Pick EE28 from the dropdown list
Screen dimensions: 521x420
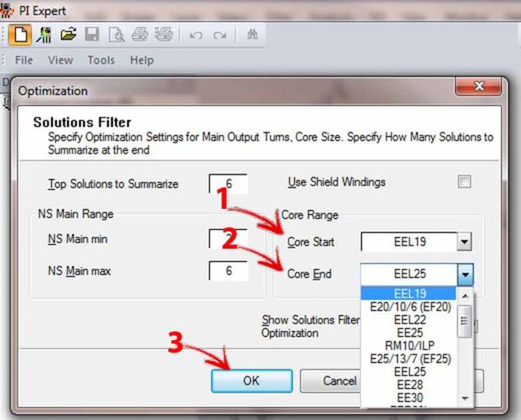click(409, 384)
